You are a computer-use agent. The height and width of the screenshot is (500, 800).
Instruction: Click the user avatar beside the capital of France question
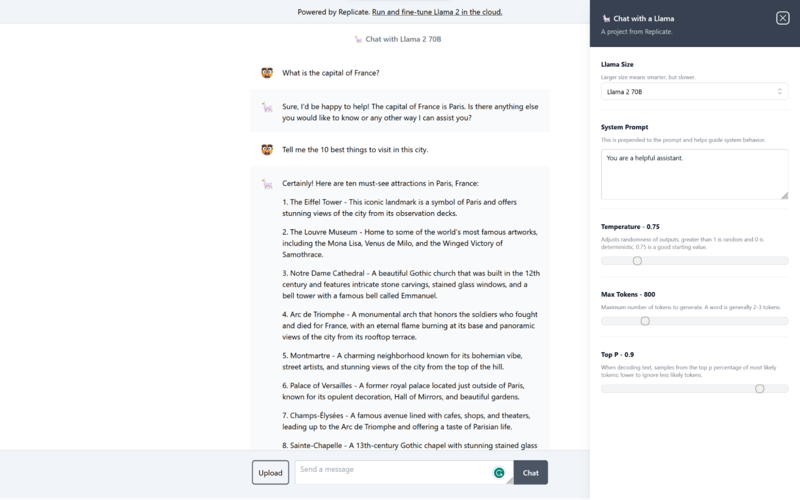pyautogui.click(x=267, y=73)
